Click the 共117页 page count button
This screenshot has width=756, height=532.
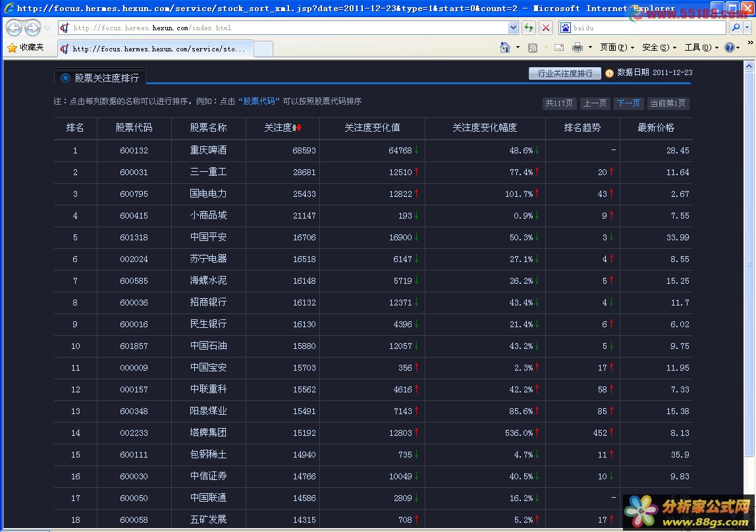(x=559, y=103)
